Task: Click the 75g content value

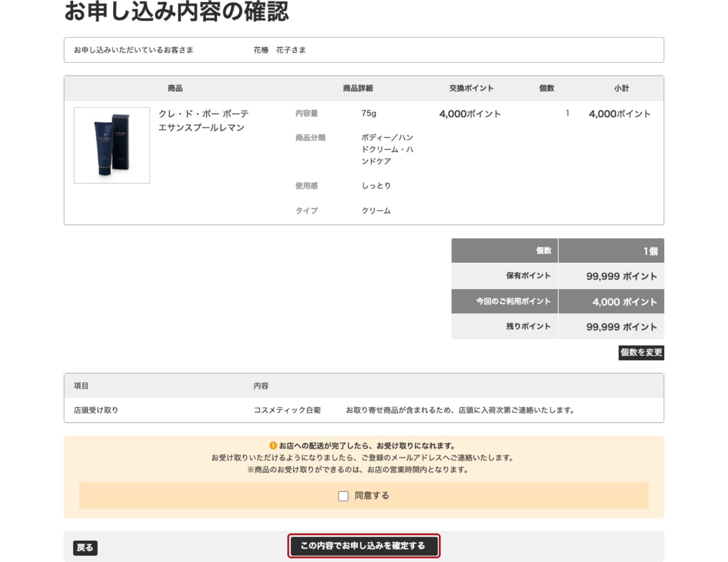Action: pyautogui.click(x=369, y=113)
